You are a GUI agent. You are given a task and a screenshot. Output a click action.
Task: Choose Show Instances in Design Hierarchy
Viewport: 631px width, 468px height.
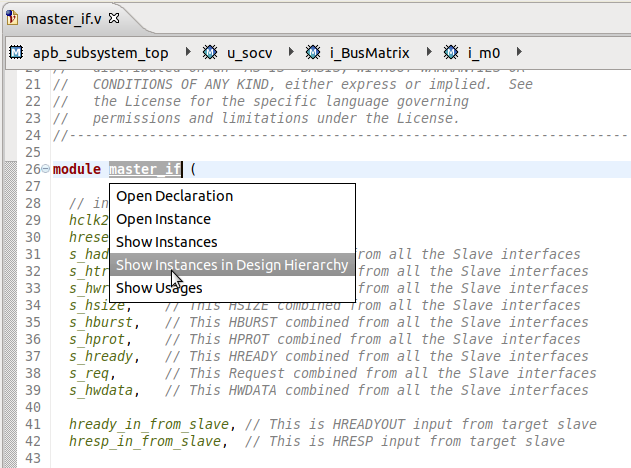232,265
